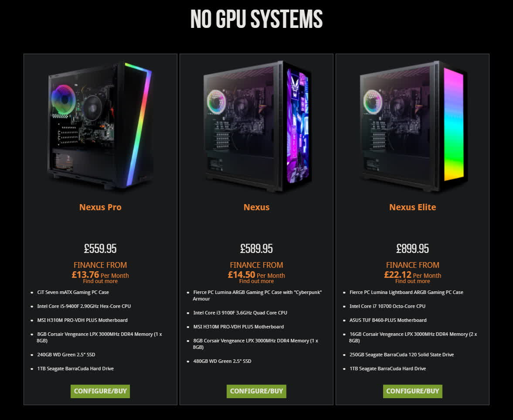Click the Nexus product title
The image size is (513, 420).
click(x=256, y=207)
